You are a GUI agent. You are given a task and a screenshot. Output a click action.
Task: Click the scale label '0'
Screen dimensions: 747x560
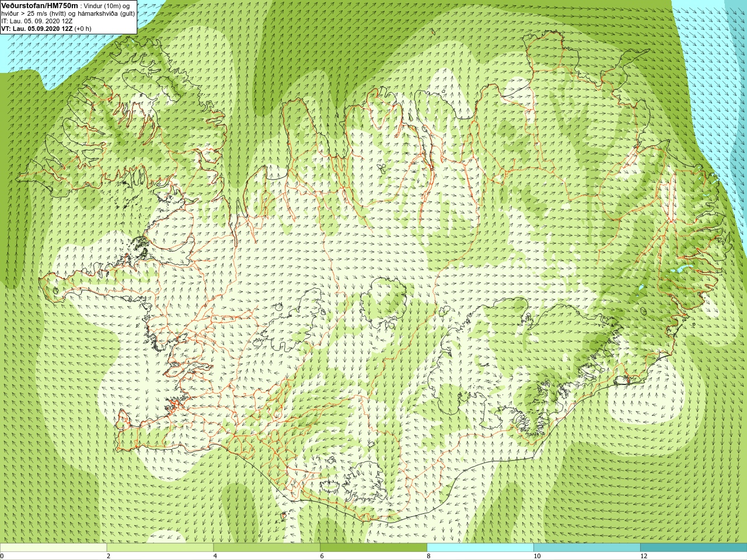[x=2, y=556]
